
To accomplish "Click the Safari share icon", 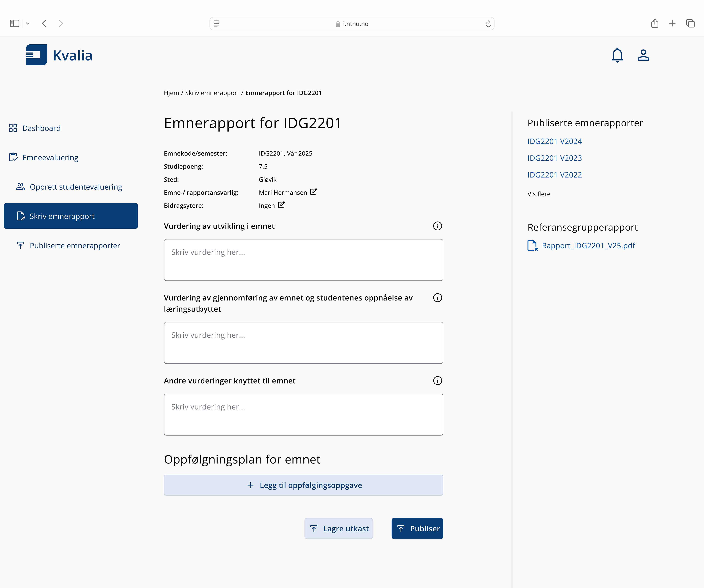I will click(x=654, y=23).
